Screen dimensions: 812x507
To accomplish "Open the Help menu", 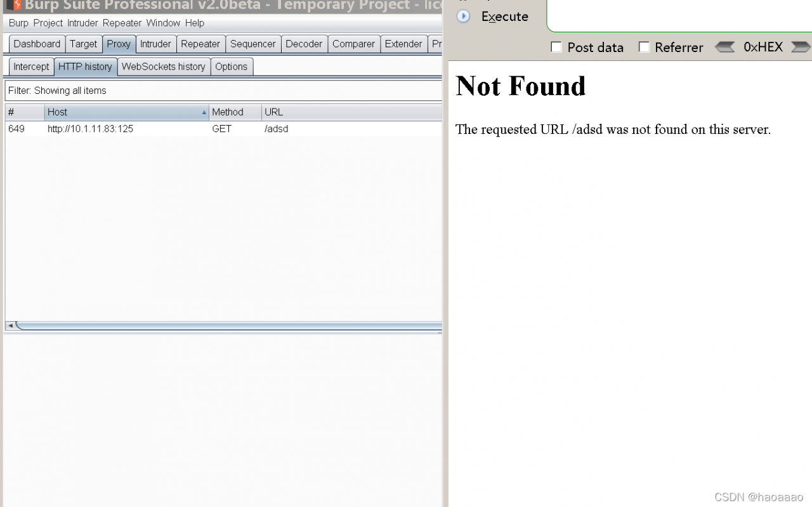I will (195, 23).
